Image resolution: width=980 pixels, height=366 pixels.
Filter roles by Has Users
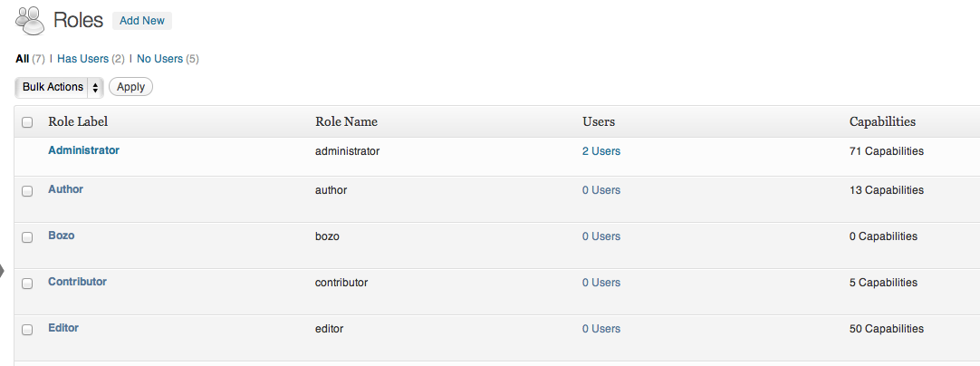pos(82,59)
